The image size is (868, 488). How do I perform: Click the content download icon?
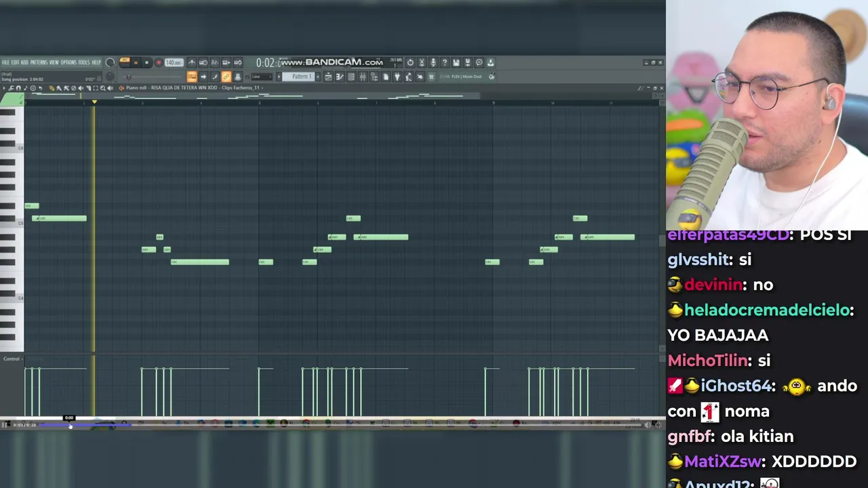(490, 62)
